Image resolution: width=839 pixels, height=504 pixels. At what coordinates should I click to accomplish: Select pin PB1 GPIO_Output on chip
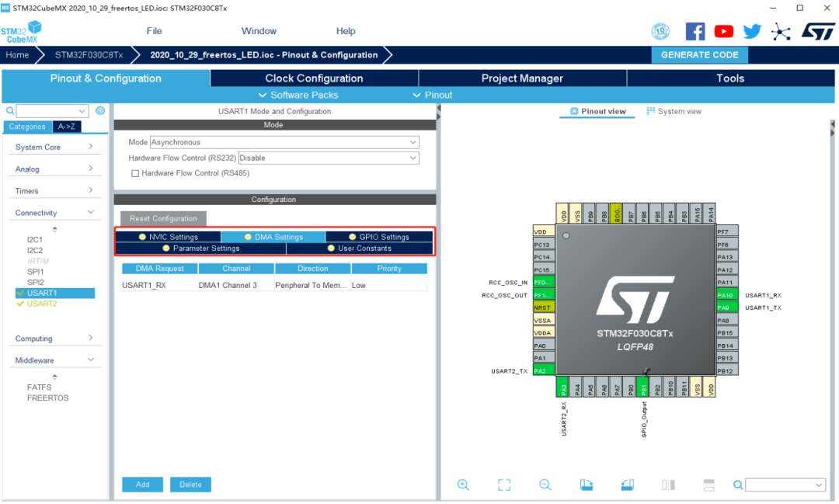pyautogui.click(x=643, y=386)
